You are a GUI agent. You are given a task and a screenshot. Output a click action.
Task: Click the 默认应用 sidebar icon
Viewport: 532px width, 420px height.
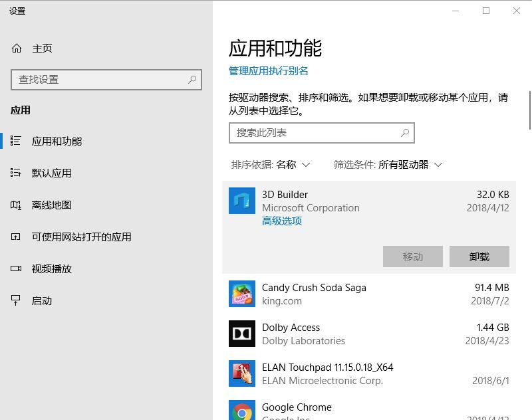coord(15,173)
